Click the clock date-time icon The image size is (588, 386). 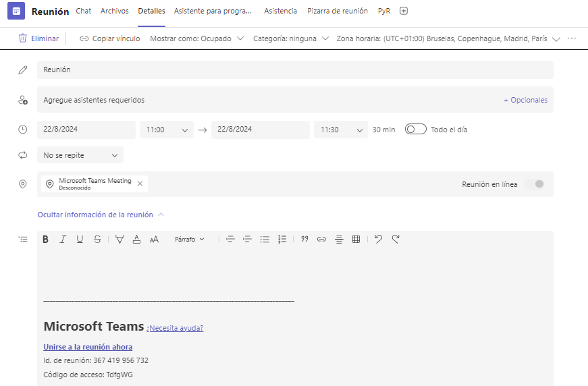23,130
